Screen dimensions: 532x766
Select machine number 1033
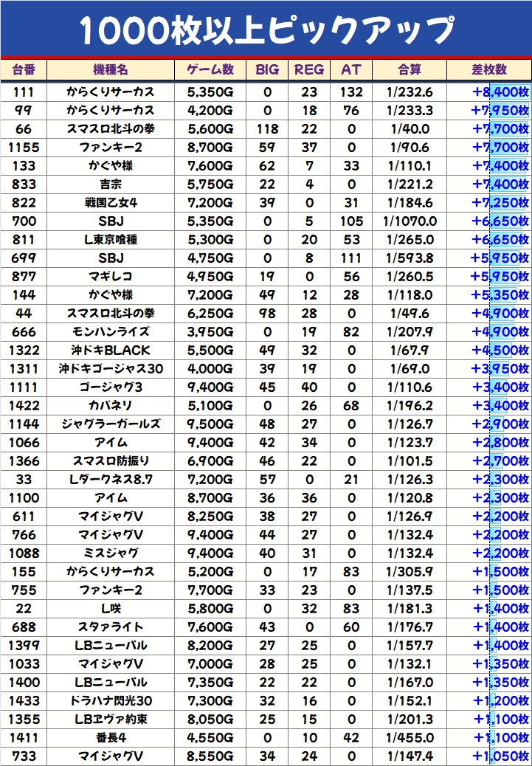(24, 664)
